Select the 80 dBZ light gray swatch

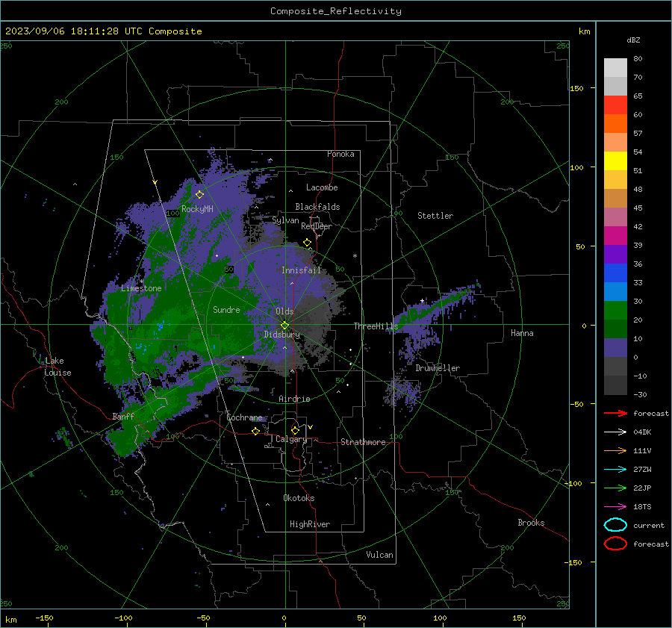click(x=615, y=68)
